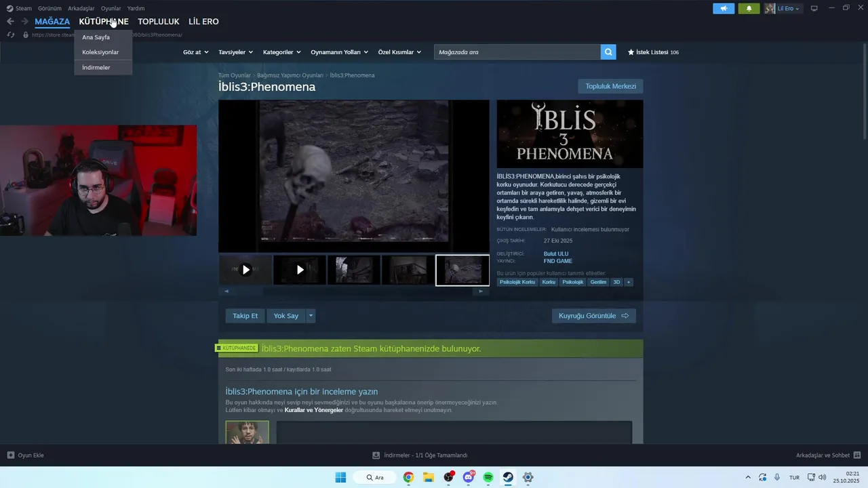
Task: Open Windows Start menu
Action: point(340,477)
